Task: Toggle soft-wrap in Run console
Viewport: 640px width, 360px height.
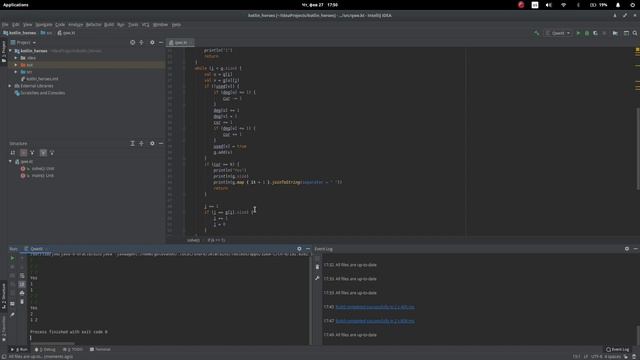Action: [22, 276]
